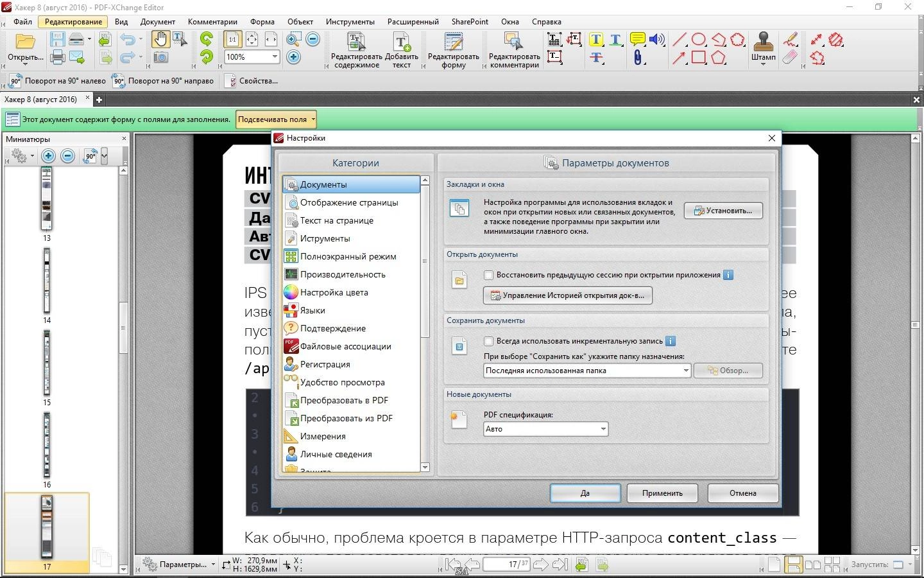Select the Hand tool in toolbar
The width and height of the screenshot is (924, 578).
pos(160,40)
